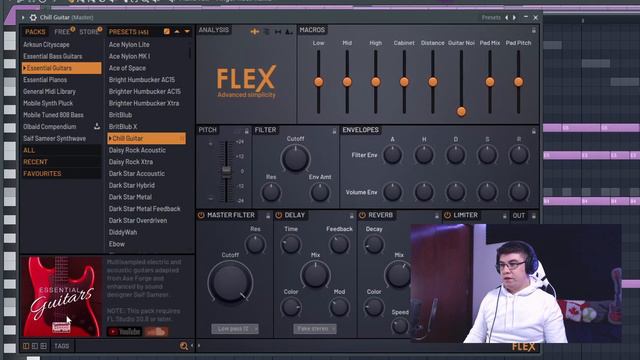The image size is (640, 360).
Task: Click small right arrow beside search icon
Action: (x=199, y=346)
